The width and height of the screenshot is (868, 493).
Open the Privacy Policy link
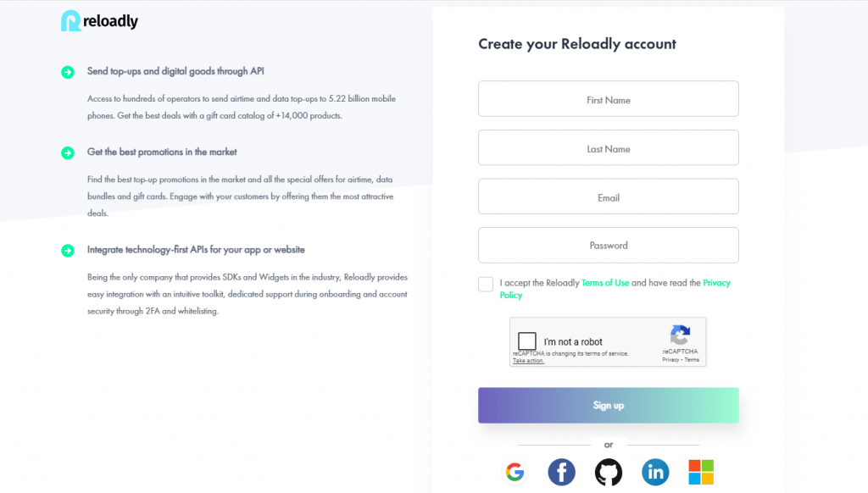pos(716,283)
